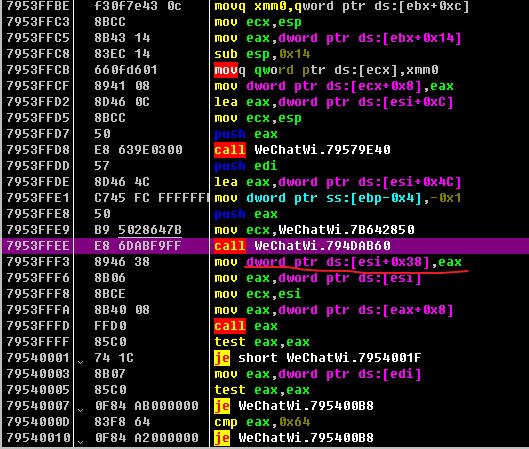The width and height of the screenshot is (529, 449).
Task: Click underlined hex bytes 'B9 5028647B'
Action: pos(138,230)
